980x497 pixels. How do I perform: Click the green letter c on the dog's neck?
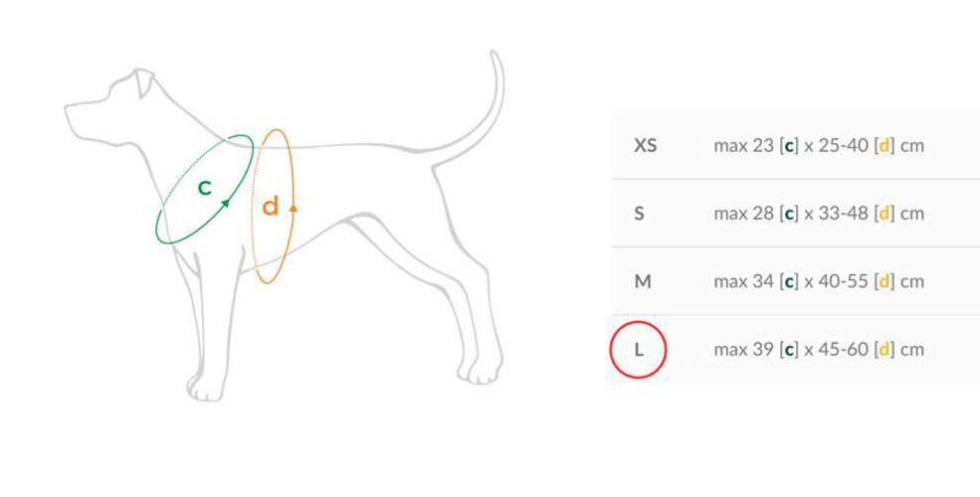pos(204,187)
